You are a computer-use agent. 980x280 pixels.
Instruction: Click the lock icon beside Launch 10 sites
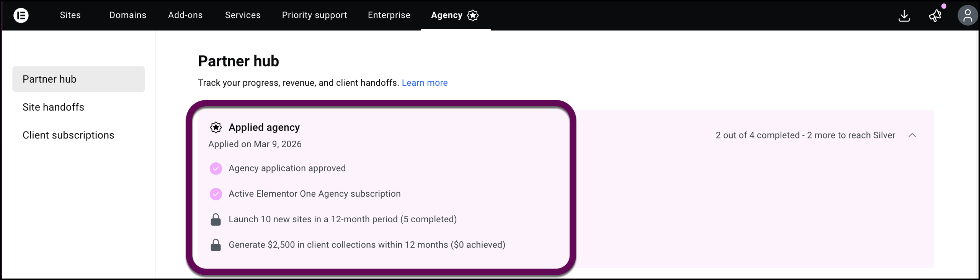click(x=216, y=220)
